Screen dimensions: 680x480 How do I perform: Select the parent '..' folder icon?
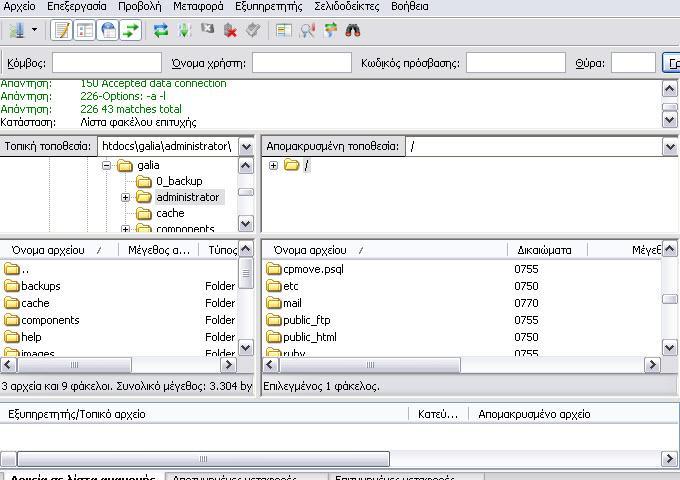coord(12,269)
